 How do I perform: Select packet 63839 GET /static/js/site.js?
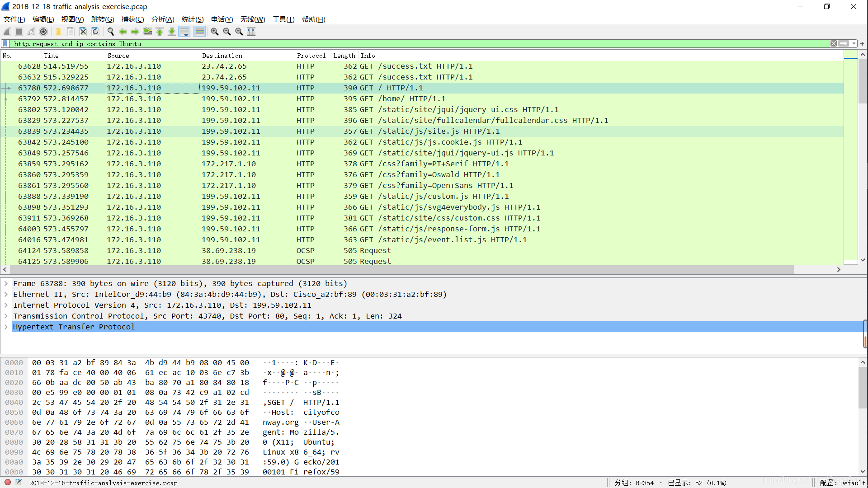coord(422,131)
